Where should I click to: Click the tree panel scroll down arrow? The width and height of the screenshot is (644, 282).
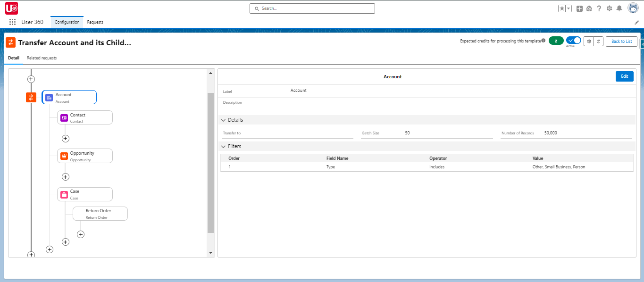pyautogui.click(x=210, y=253)
